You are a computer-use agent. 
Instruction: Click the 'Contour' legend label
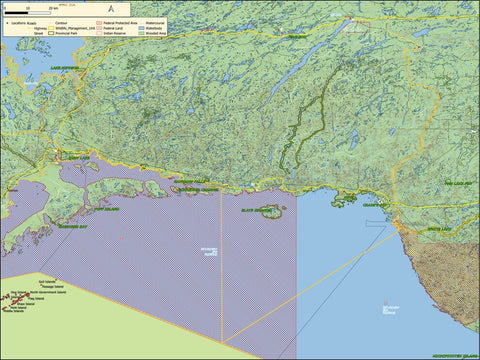coord(61,23)
